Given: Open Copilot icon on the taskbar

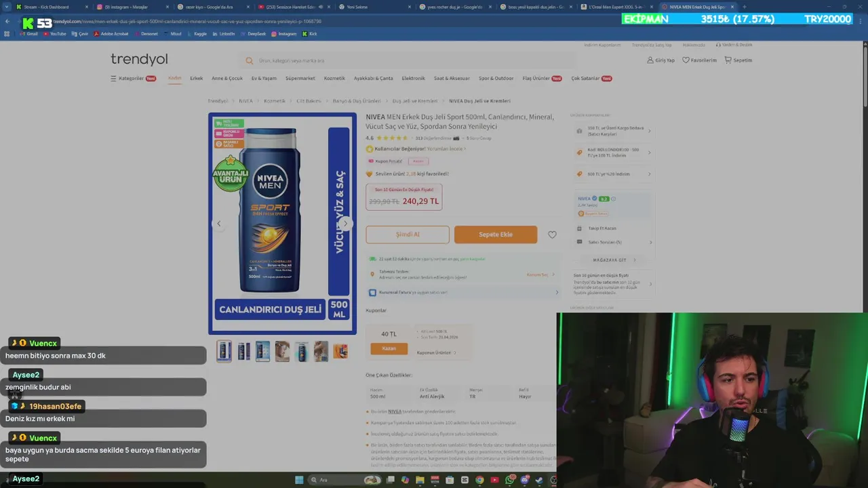Looking at the screenshot, I should [x=405, y=480].
